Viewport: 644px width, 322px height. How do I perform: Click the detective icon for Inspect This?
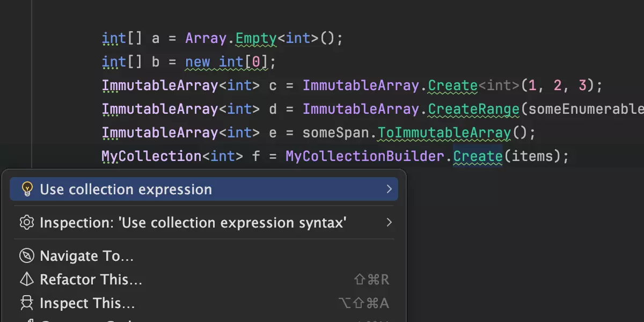[x=26, y=303]
